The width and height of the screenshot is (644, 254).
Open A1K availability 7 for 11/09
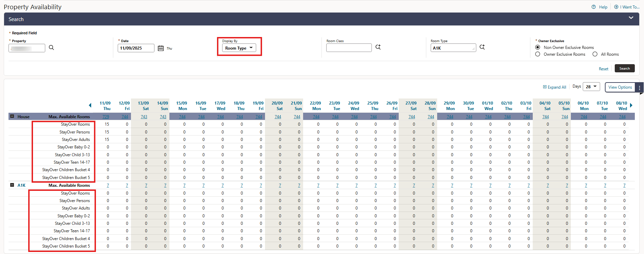point(108,185)
